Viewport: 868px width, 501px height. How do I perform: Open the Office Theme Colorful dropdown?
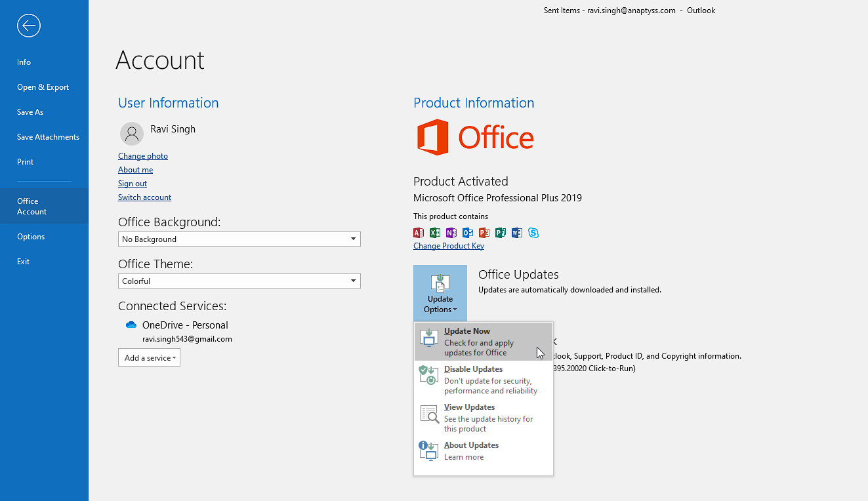coord(239,281)
